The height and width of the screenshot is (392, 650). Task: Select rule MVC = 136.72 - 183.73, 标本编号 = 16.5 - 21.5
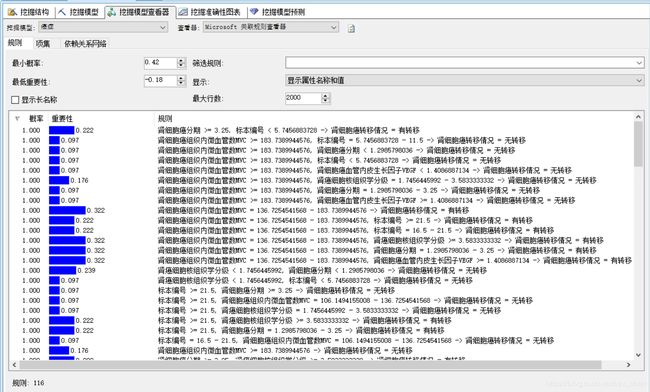[356, 230]
